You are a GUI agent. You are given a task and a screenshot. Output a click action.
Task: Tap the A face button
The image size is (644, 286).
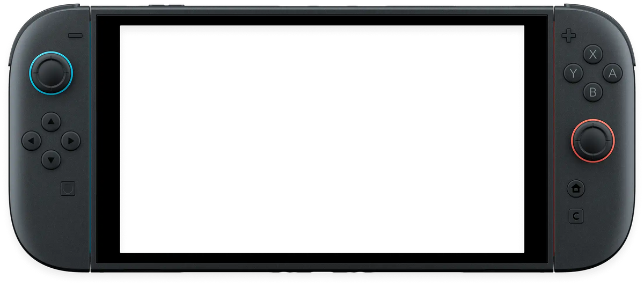(x=612, y=73)
